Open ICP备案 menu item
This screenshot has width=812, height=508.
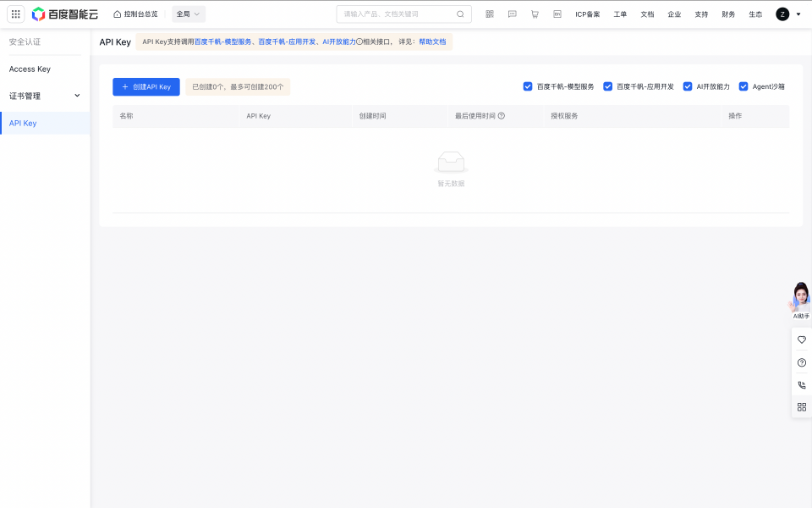587,14
